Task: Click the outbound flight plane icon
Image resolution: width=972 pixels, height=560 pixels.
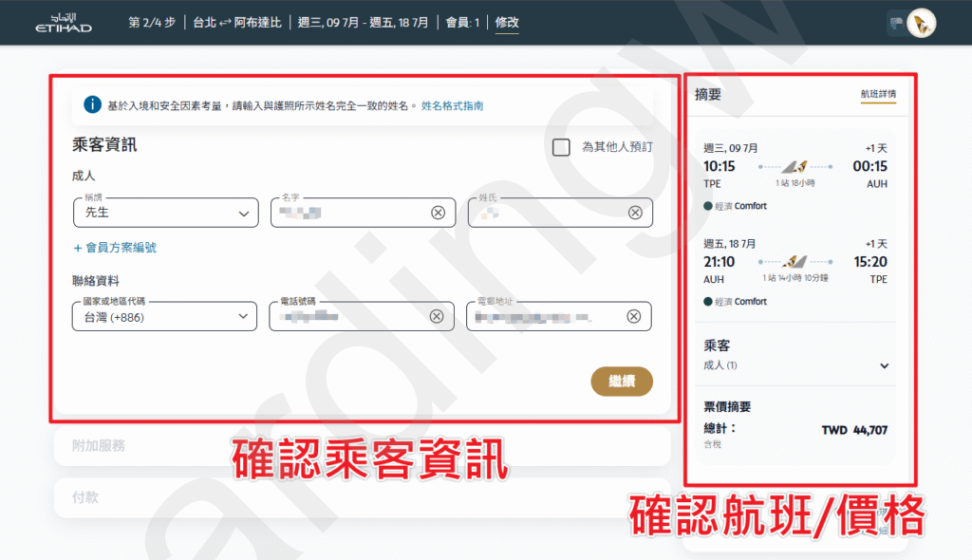Action: coord(794,166)
